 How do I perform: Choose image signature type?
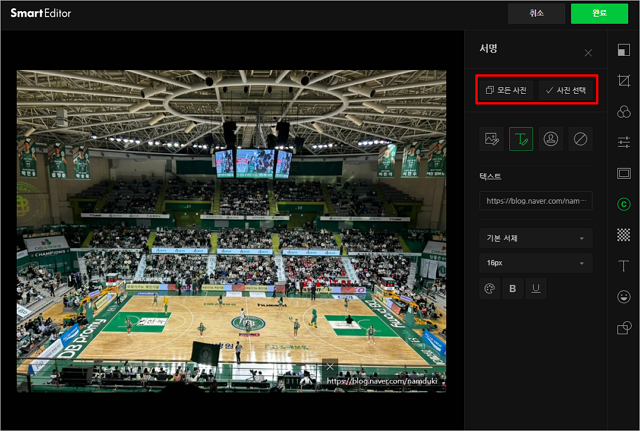click(491, 139)
